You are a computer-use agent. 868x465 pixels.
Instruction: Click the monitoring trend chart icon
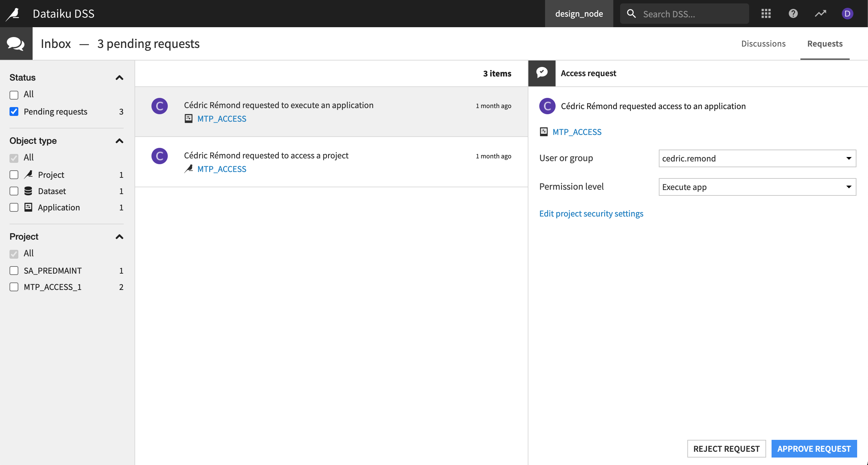click(820, 13)
